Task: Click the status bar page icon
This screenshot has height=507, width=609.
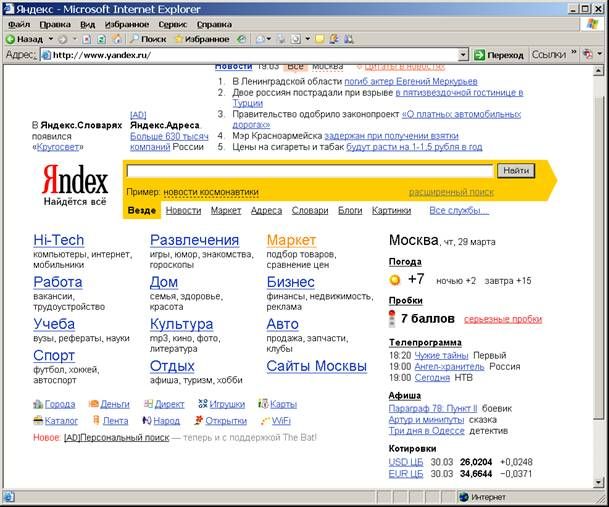Action: pyautogui.click(x=9, y=497)
